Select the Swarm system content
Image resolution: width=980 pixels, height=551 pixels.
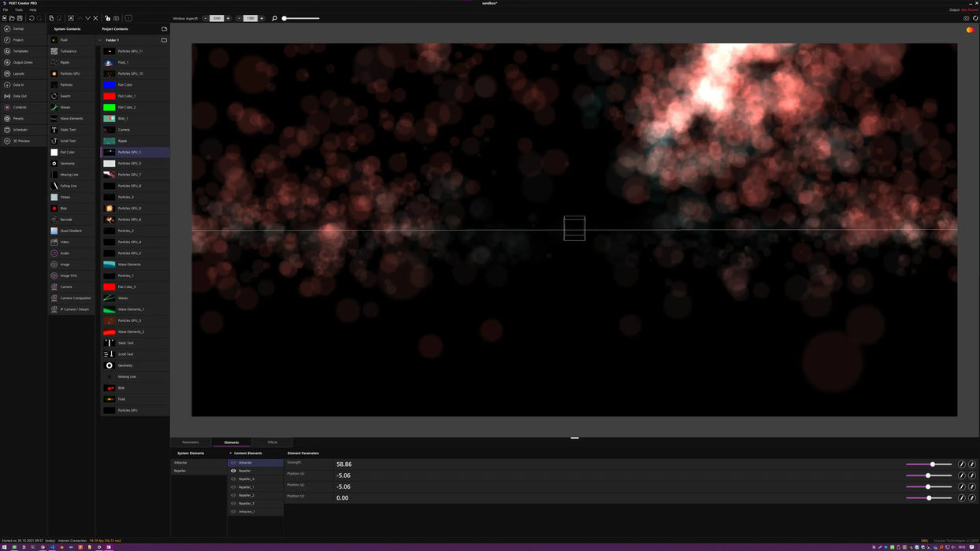point(65,96)
